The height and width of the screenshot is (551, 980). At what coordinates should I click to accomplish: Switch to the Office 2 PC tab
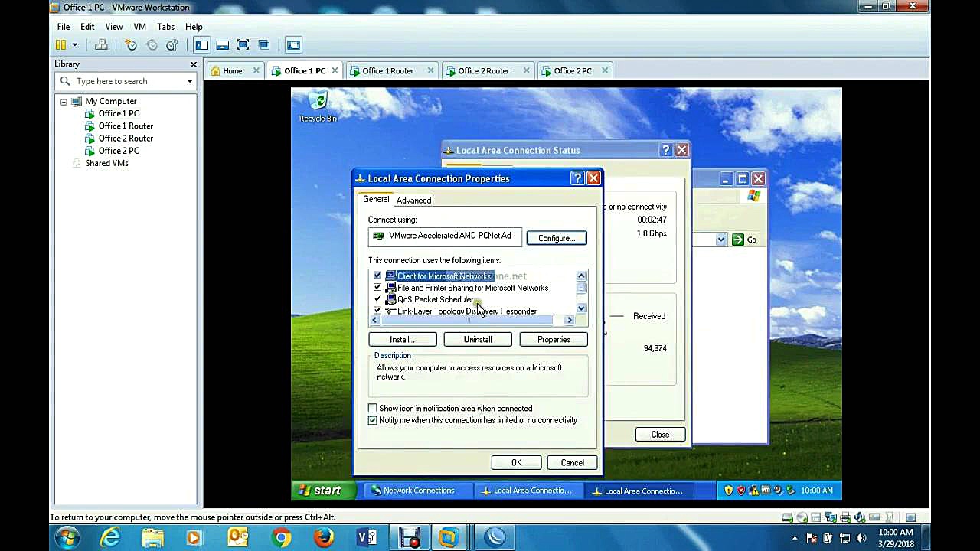click(573, 71)
